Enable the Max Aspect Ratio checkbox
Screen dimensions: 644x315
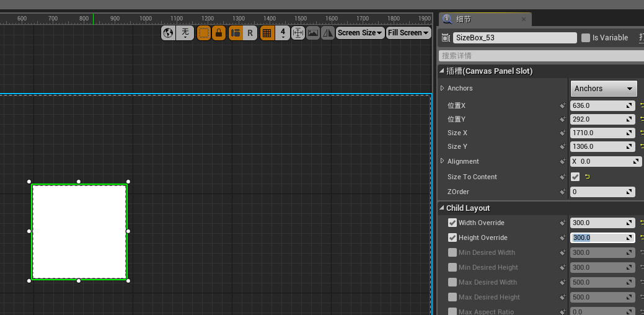(x=452, y=312)
